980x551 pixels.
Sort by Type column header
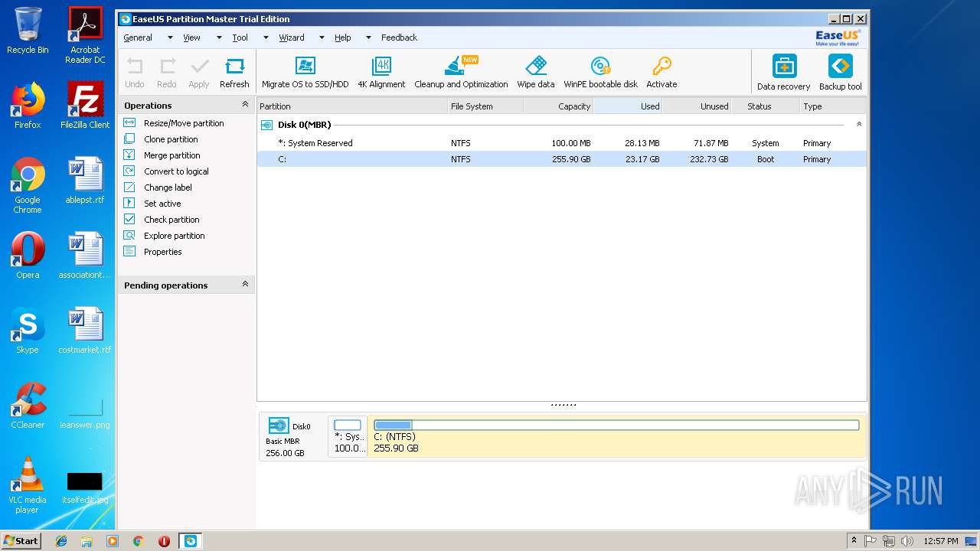(833, 106)
